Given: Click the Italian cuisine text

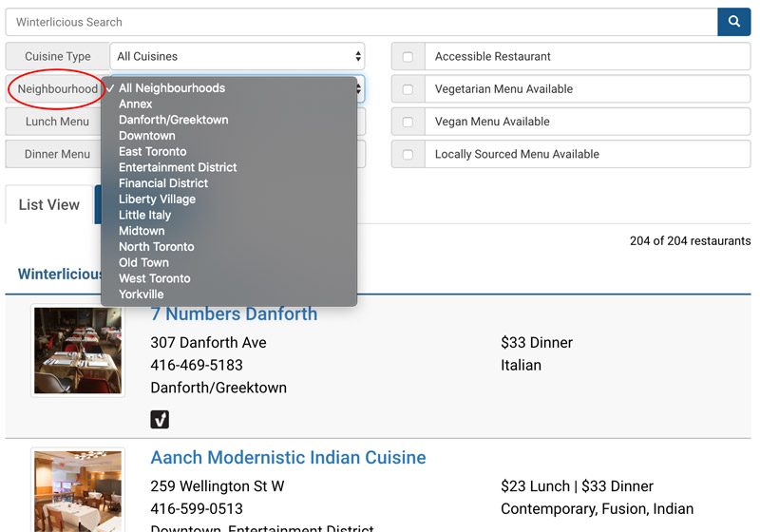Looking at the screenshot, I should (521, 366).
